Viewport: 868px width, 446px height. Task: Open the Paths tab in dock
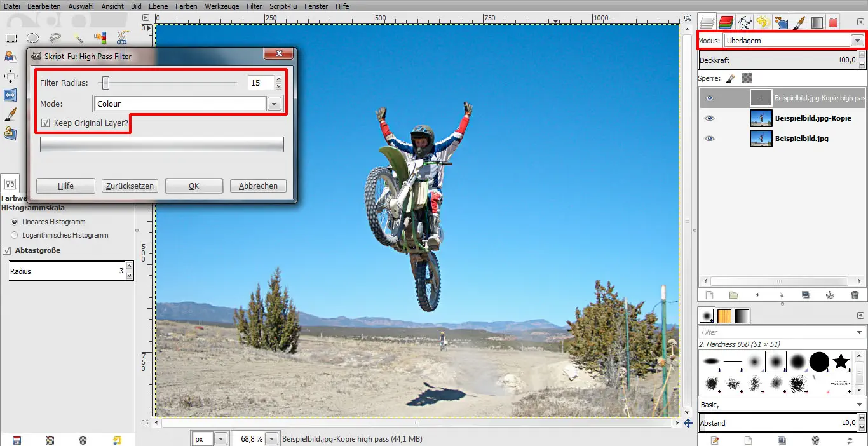point(745,23)
